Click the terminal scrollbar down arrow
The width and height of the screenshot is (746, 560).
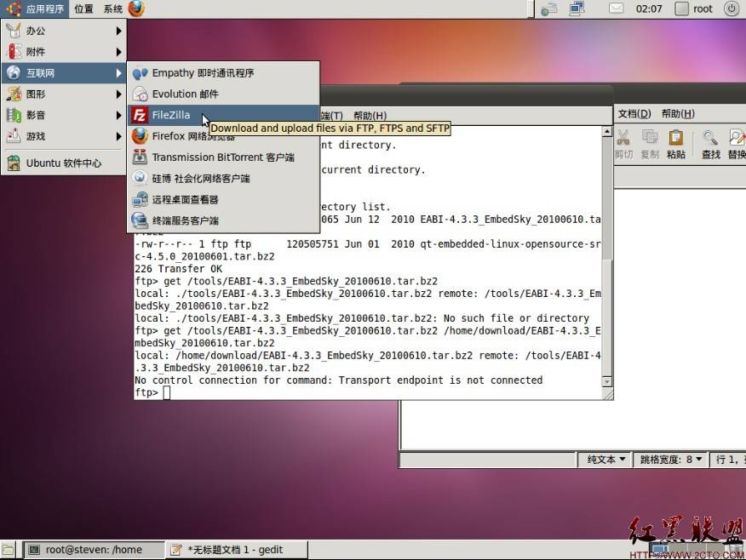[606, 382]
